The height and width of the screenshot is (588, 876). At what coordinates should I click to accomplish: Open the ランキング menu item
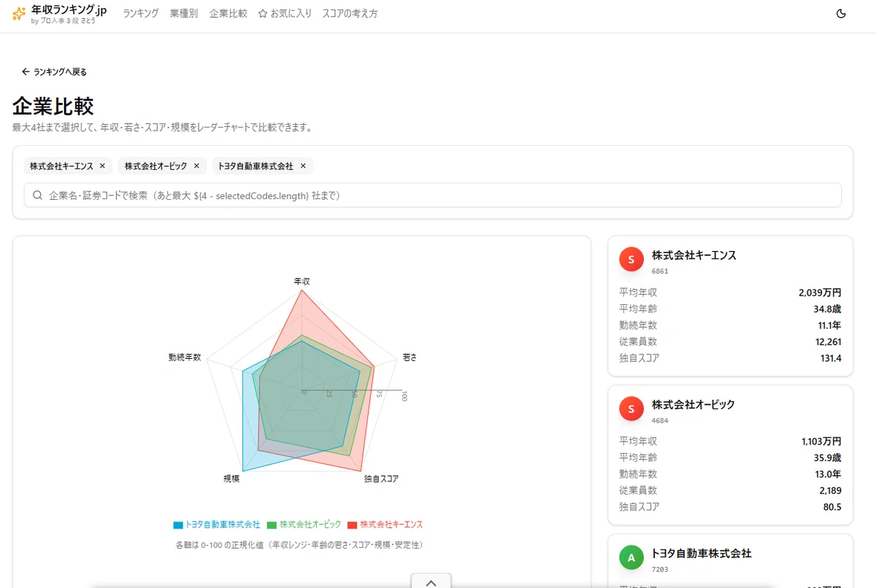click(141, 14)
